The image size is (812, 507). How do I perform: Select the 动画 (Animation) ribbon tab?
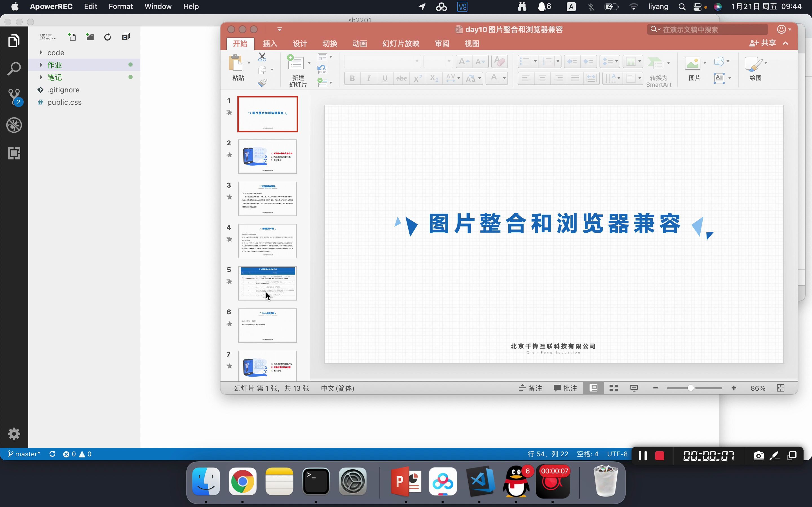(359, 43)
